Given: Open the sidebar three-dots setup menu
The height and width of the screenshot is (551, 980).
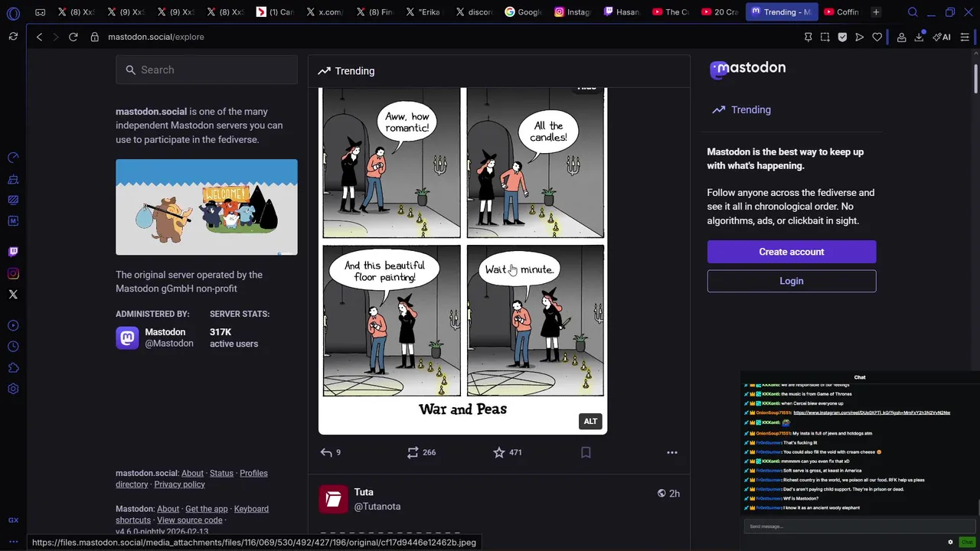Looking at the screenshot, I should [13, 541].
